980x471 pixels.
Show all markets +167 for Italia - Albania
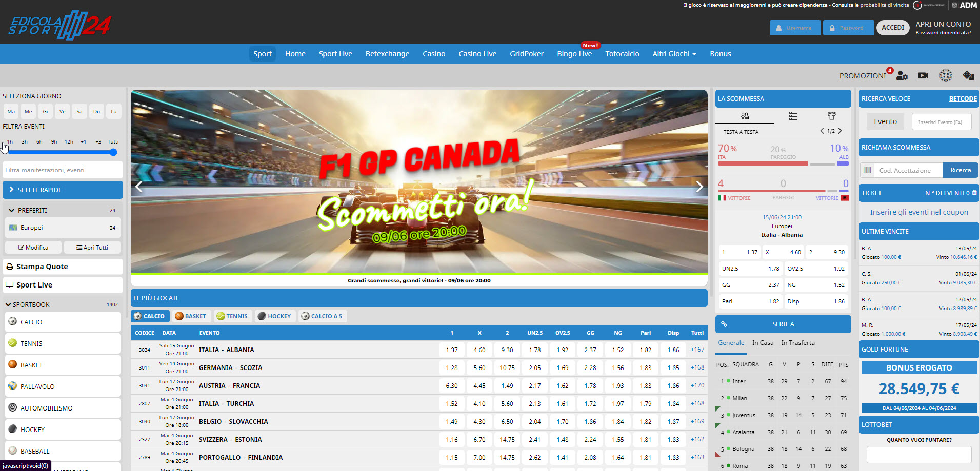(x=697, y=350)
